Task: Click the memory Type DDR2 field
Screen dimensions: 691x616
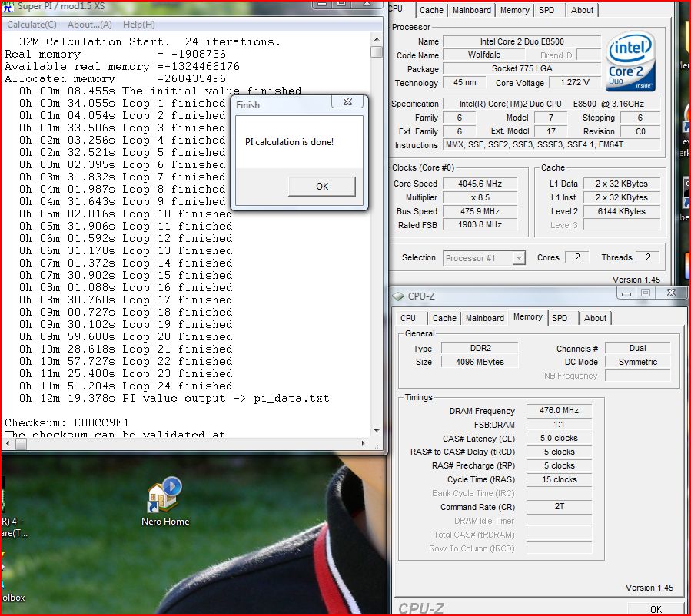Action: pos(480,348)
